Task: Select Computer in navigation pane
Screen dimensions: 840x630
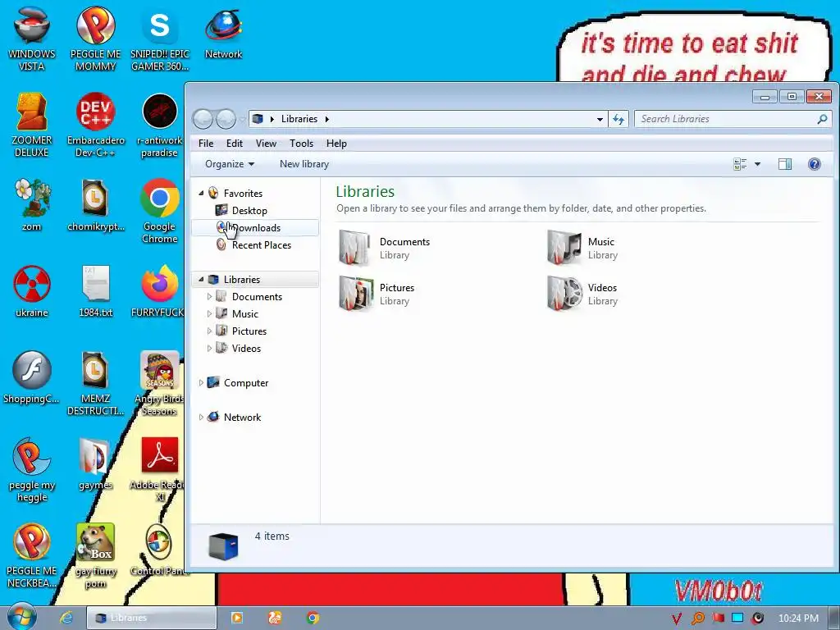Action: click(x=245, y=382)
